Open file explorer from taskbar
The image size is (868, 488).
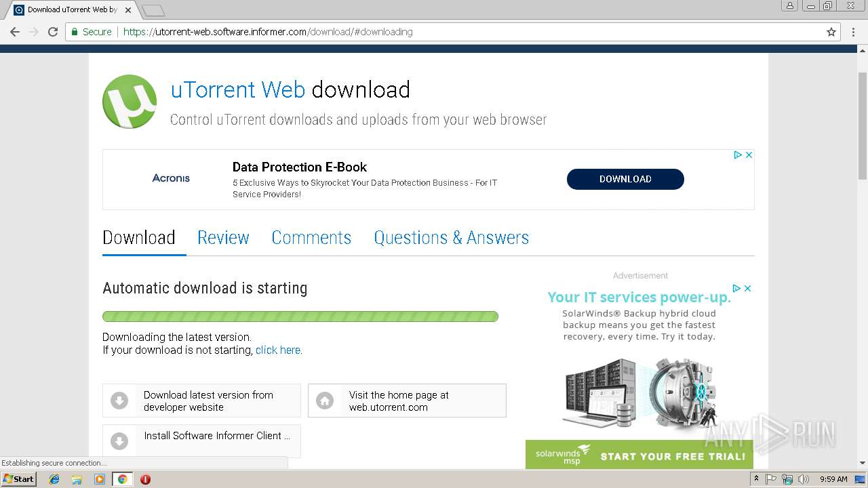coord(77,479)
